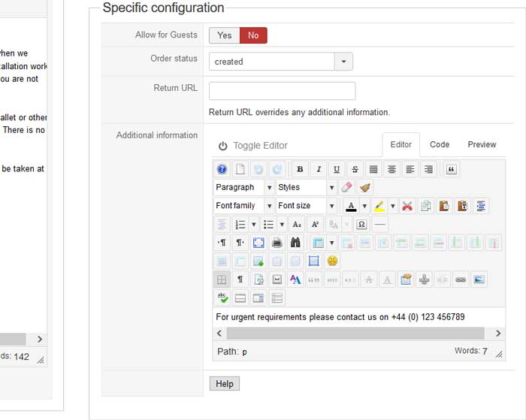Insert a blockquote
The image size is (526, 420).
pyautogui.click(x=451, y=170)
